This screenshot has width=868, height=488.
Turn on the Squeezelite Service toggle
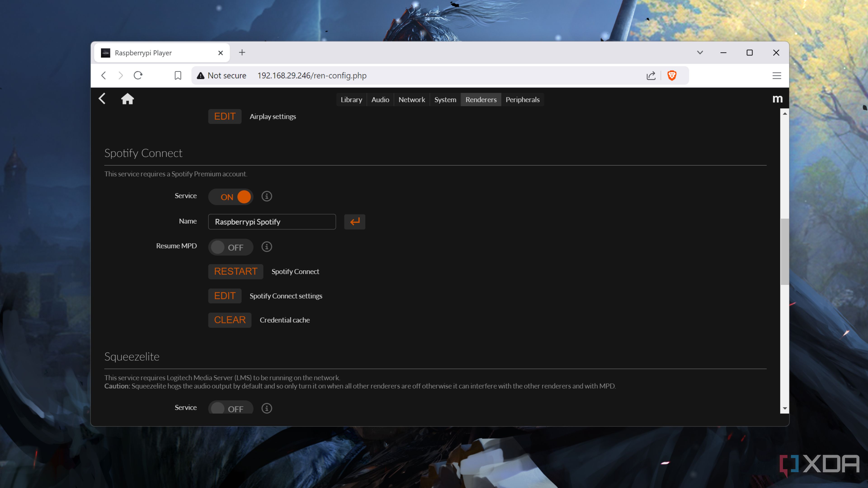(x=231, y=408)
